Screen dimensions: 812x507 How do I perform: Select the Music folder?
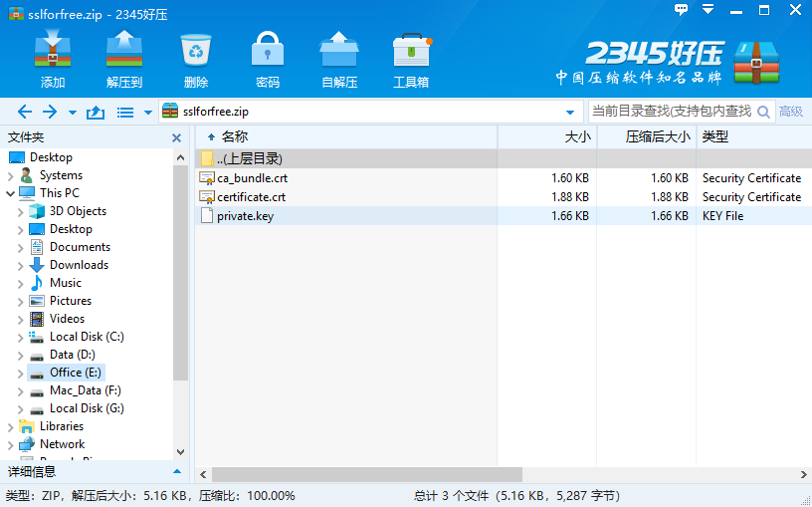(x=66, y=283)
